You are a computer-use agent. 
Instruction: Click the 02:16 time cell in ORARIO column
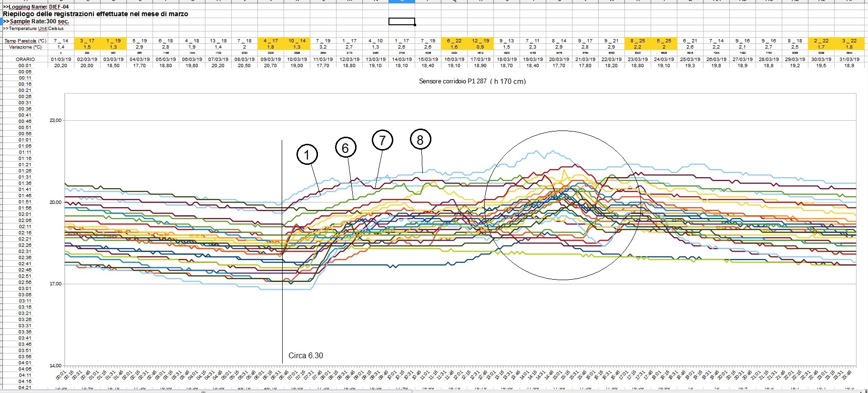tap(25, 233)
